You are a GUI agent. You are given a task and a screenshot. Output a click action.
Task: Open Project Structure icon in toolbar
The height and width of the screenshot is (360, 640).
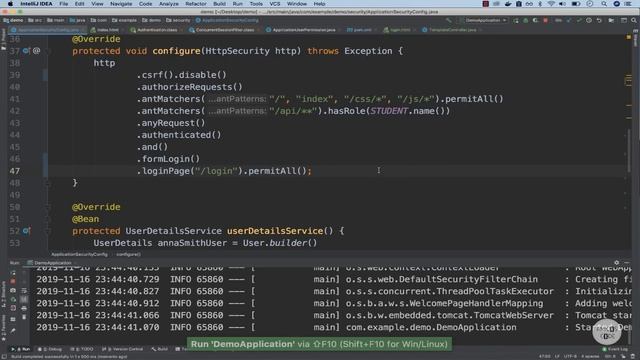(x=611, y=20)
